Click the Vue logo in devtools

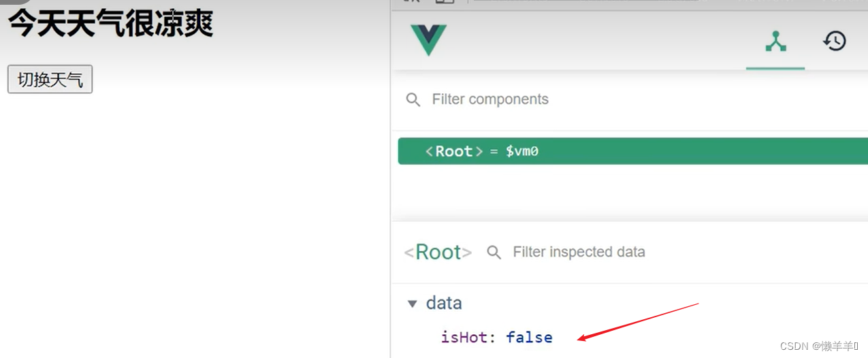428,40
